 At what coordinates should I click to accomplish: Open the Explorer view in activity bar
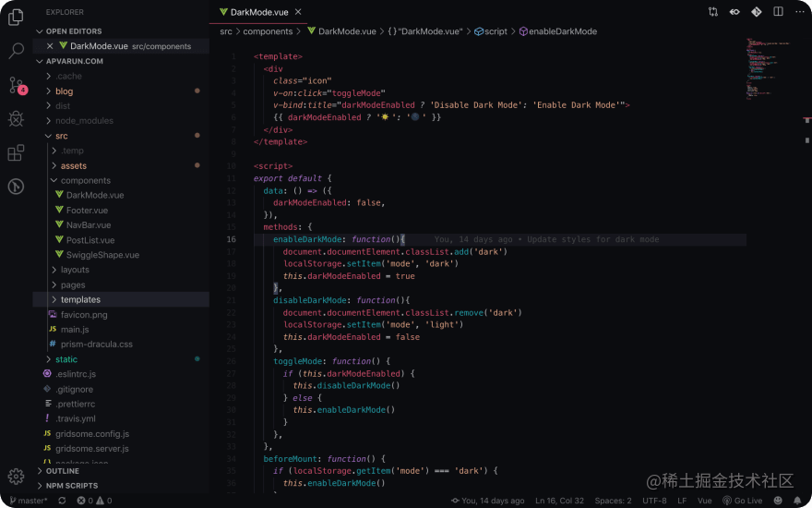[x=16, y=18]
